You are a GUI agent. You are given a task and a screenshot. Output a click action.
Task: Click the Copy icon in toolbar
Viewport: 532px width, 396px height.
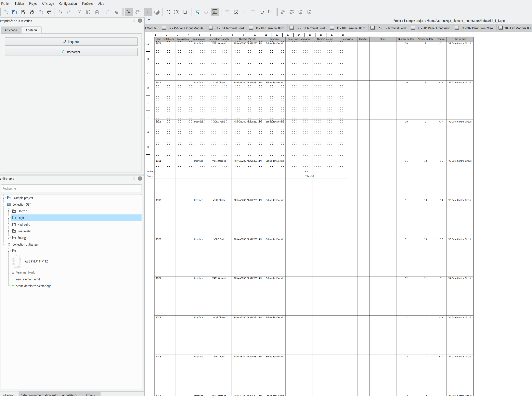pyautogui.click(x=88, y=12)
